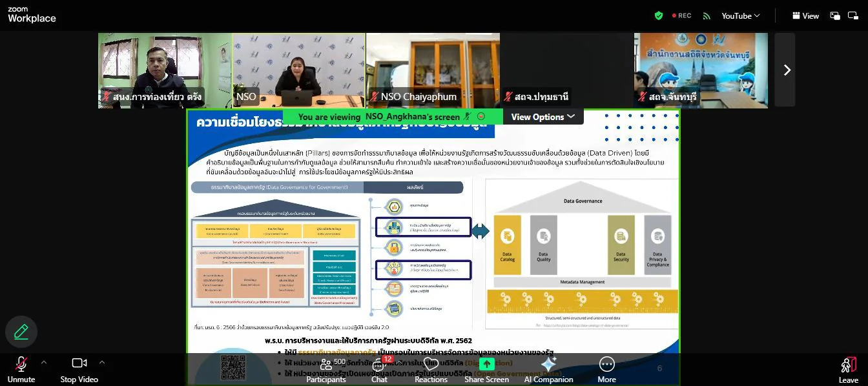Open the Participants panel
This screenshot has width=868, height=386.
click(326, 370)
